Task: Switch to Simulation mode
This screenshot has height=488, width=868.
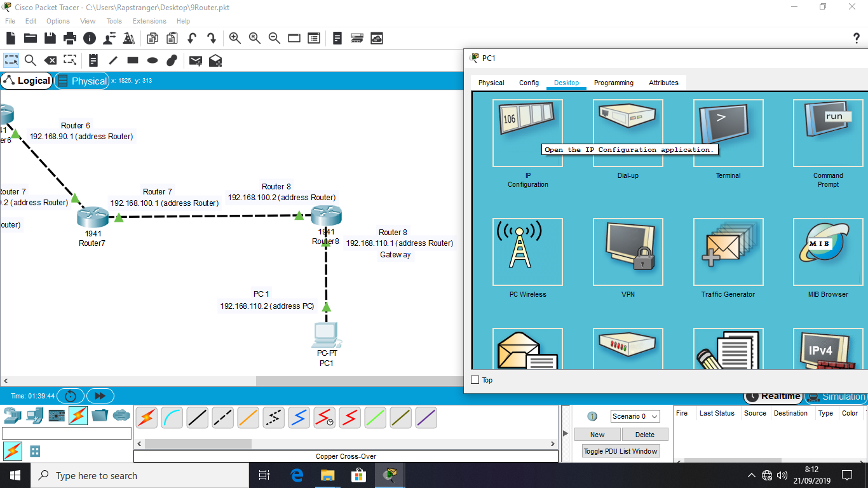Action: pyautogui.click(x=836, y=396)
